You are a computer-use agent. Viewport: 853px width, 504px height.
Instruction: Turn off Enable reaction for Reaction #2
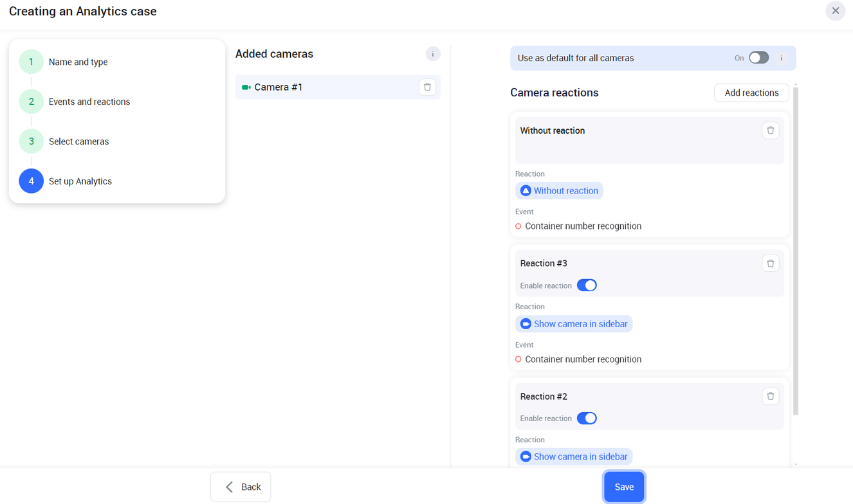coord(587,419)
